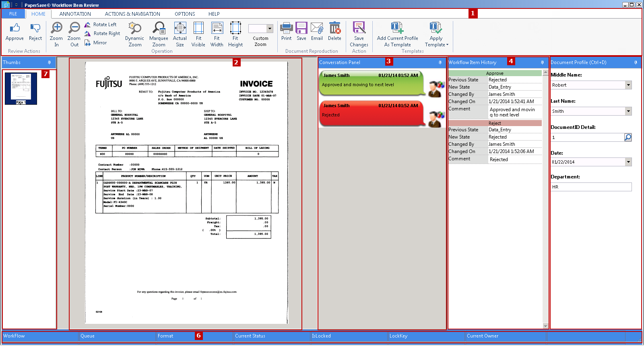Click the LockKey status column

tap(426, 336)
